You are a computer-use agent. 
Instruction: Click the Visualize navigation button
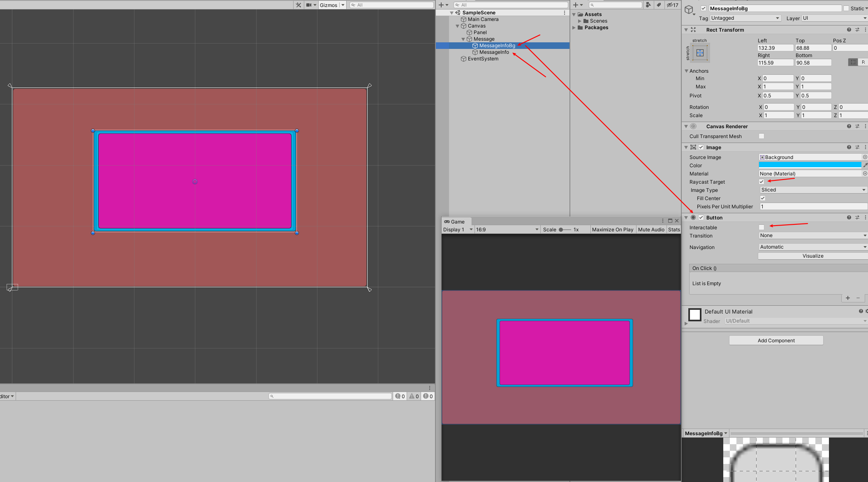(812, 256)
